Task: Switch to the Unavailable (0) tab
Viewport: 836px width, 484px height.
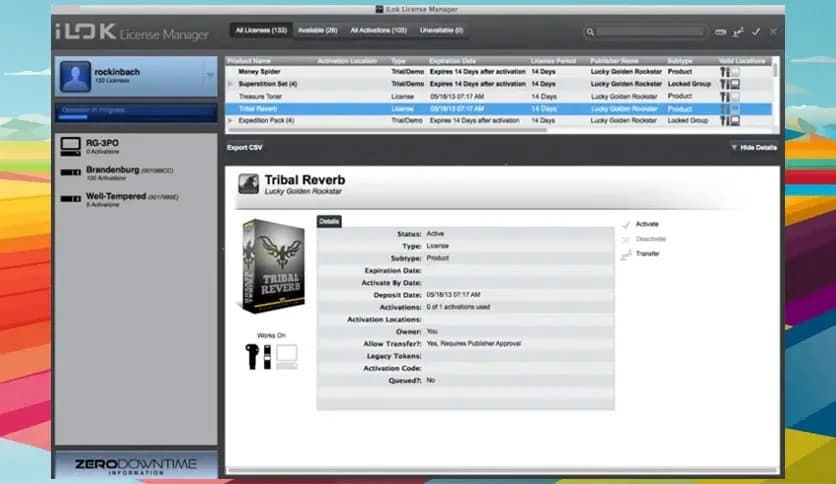Action: [441, 30]
